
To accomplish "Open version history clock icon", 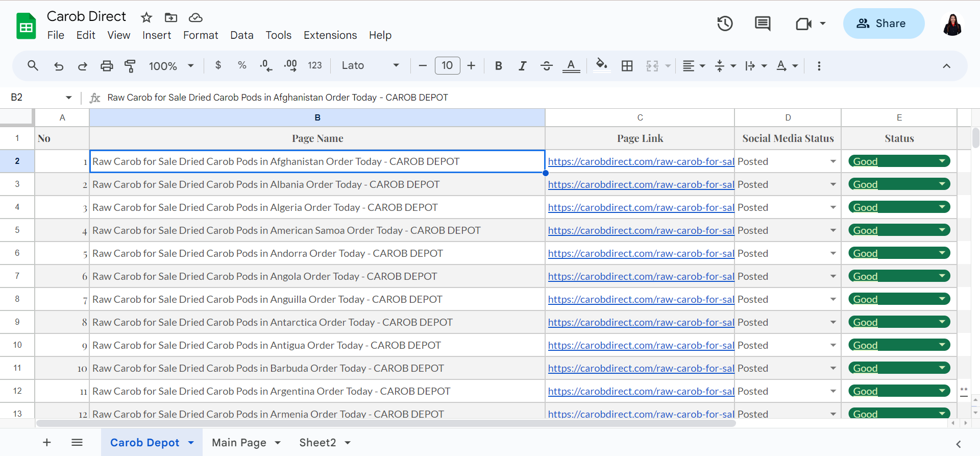I will (x=725, y=23).
